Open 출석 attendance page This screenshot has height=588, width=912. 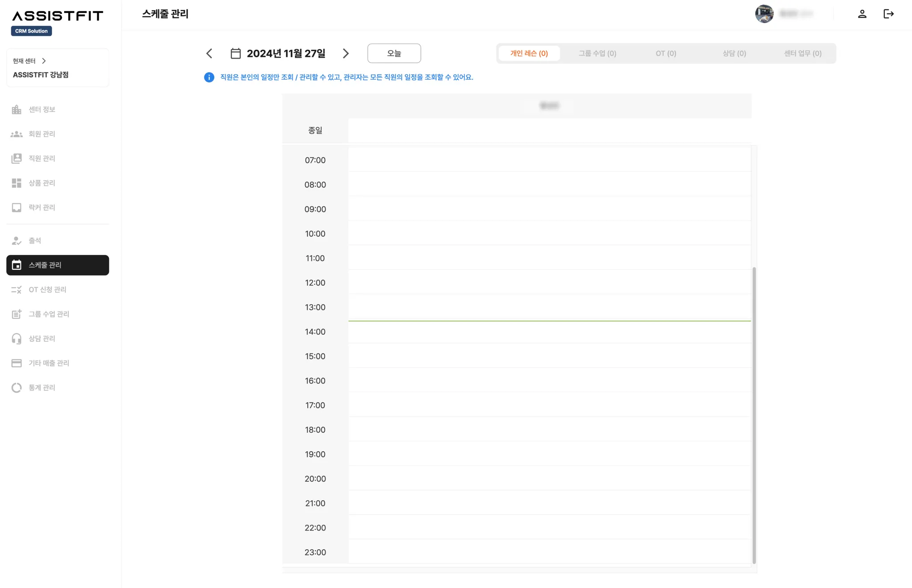click(x=35, y=241)
